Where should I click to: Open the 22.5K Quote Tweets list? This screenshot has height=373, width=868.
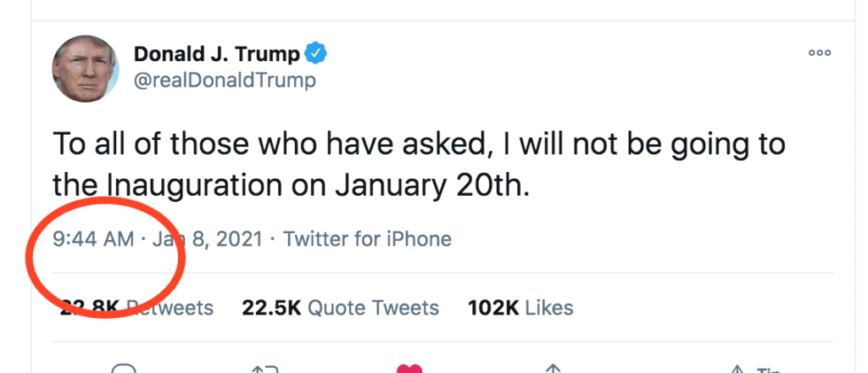(341, 307)
